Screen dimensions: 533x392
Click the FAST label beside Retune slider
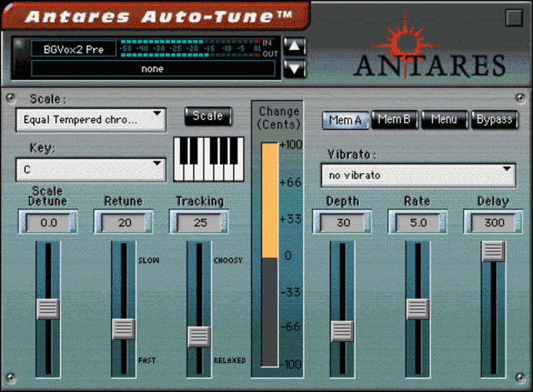147,360
